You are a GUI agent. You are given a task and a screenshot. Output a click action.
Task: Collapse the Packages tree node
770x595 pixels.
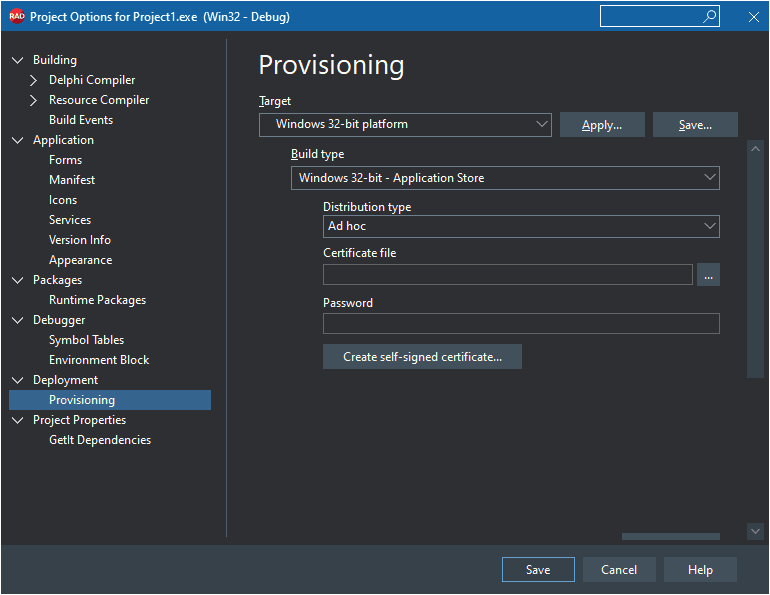pyautogui.click(x=18, y=280)
